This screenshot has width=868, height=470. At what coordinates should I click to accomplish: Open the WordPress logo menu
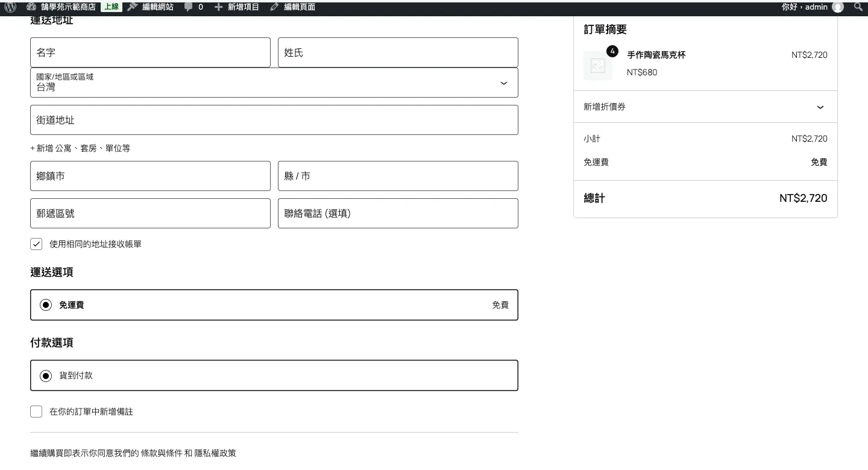[10, 7]
